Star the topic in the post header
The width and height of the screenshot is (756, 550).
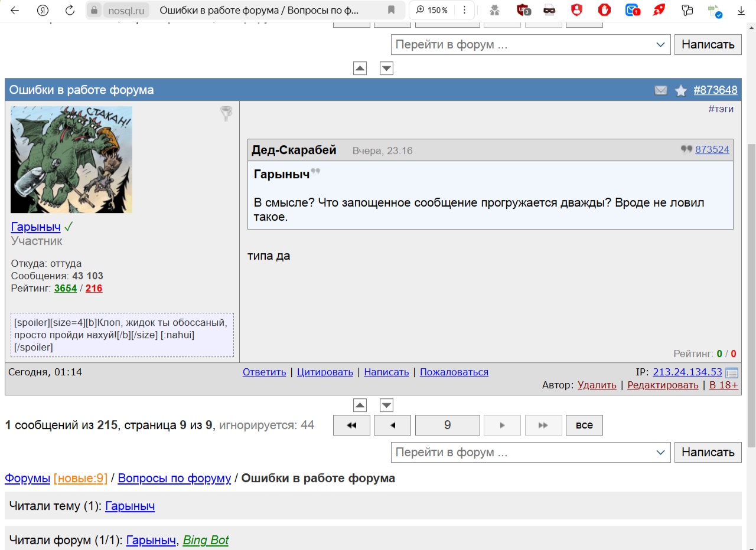point(681,90)
